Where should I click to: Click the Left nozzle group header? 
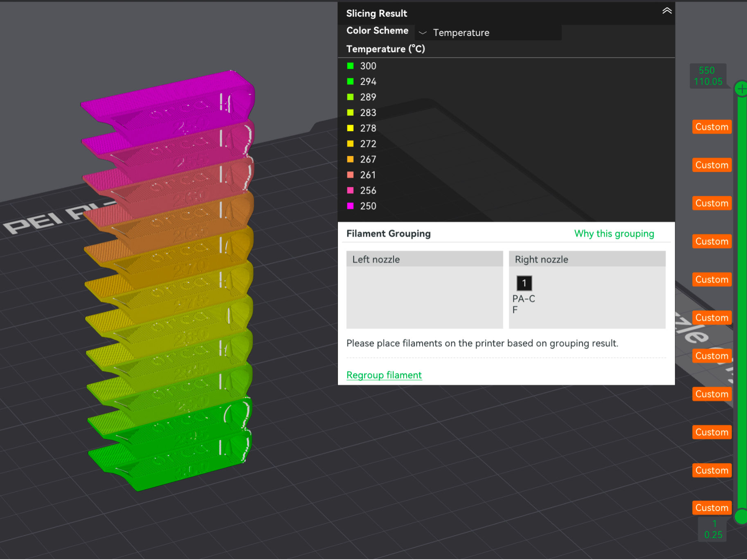[425, 259]
